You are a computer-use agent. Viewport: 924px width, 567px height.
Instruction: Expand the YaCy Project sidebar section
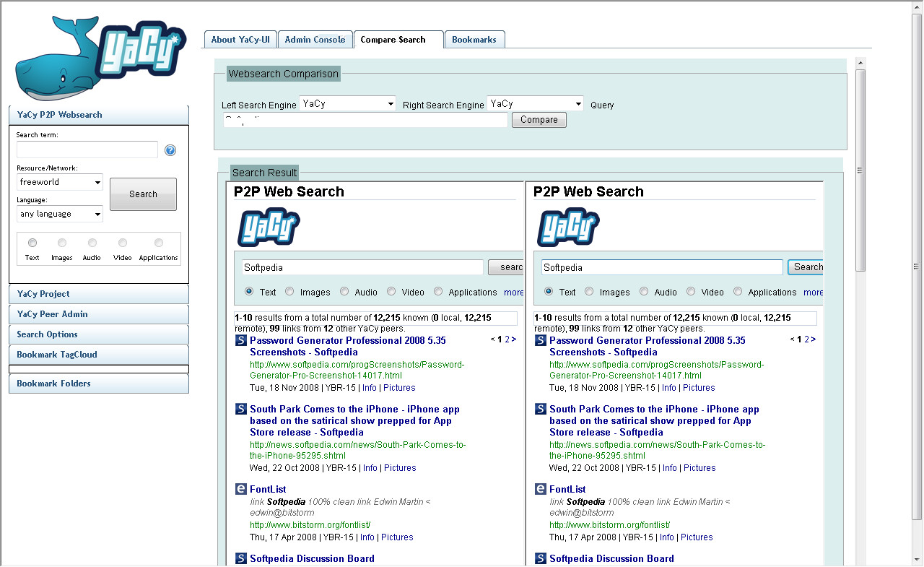click(98, 294)
